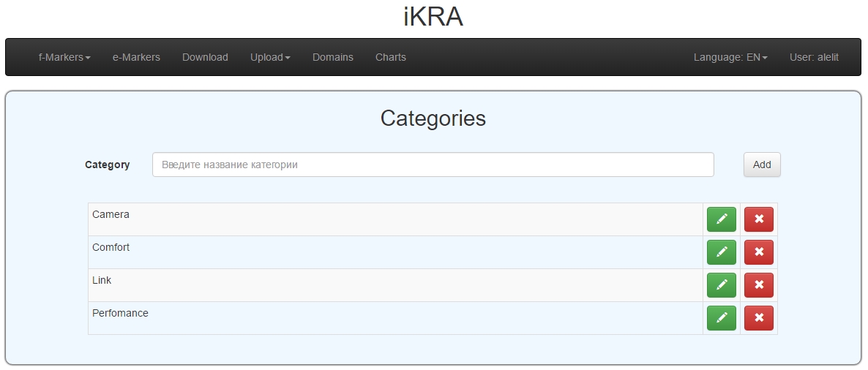Click the edit pencil icon for Camera
Image resolution: width=868 pixels, height=370 pixels.
coord(721,219)
